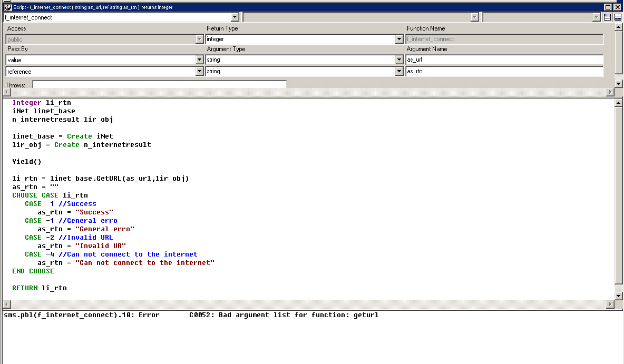The width and height of the screenshot is (624, 364).
Task: Click the "Access" label
Action: [x=17, y=28]
